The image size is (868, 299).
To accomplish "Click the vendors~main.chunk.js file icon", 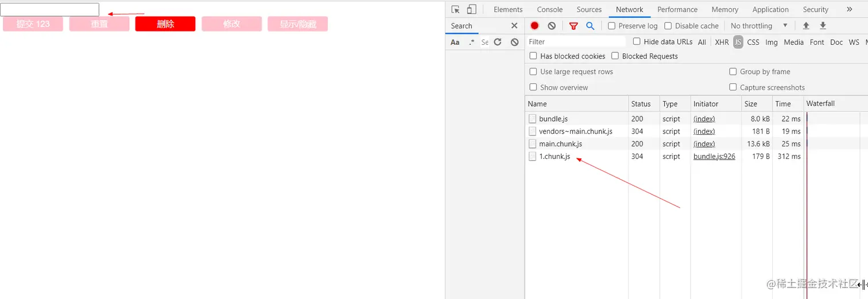I will (x=532, y=131).
